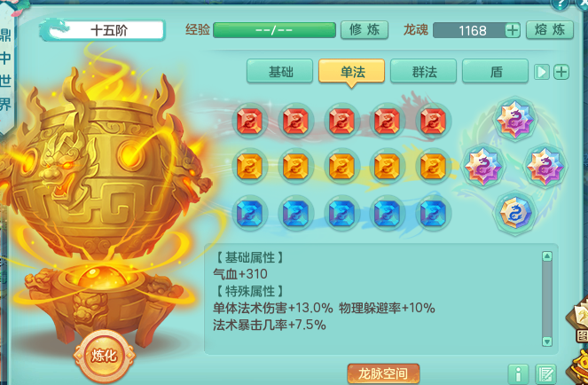Add a new scheme tab with plus
The width and height of the screenshot is (588, 385).
click(561, 72)
